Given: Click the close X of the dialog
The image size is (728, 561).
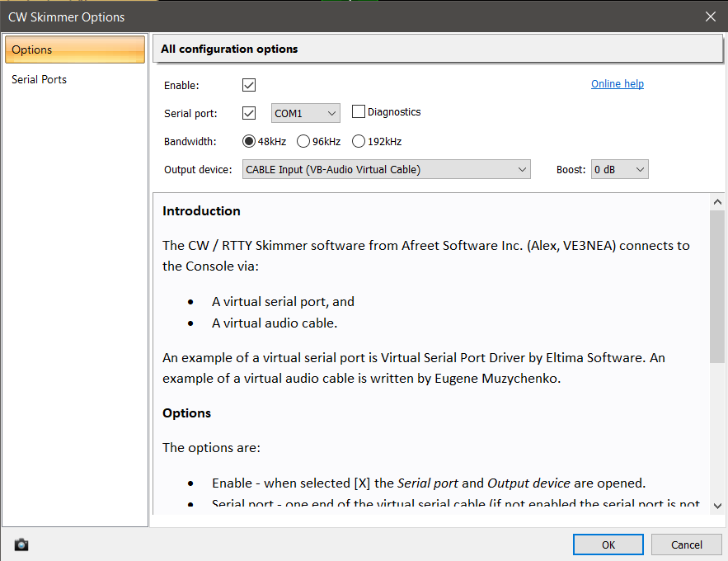Looking at the screenshot, I should (x=711, y=16).
